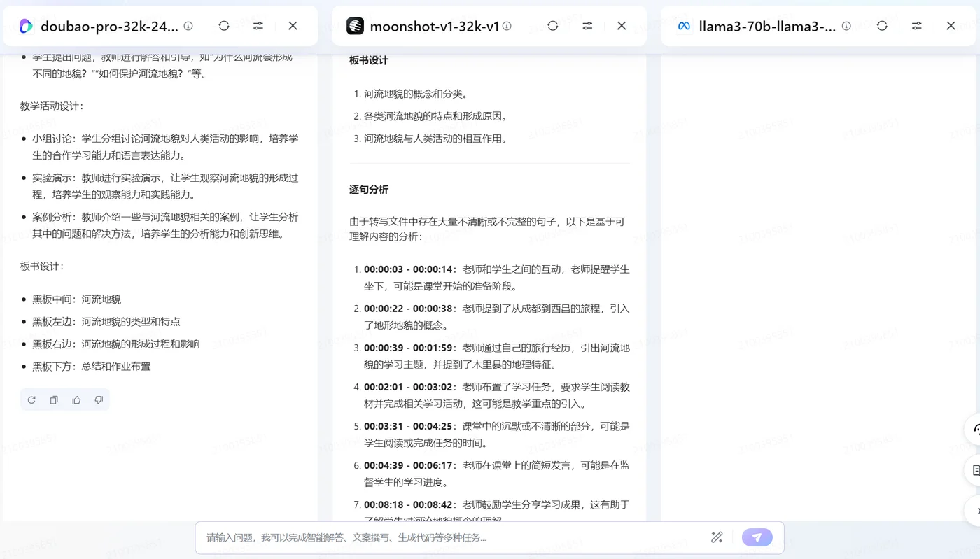This screenshot has height=559, width=980.
Task: Click the 教学活动设计： heading
Action: pyautogui.click(x=52, y=106)
